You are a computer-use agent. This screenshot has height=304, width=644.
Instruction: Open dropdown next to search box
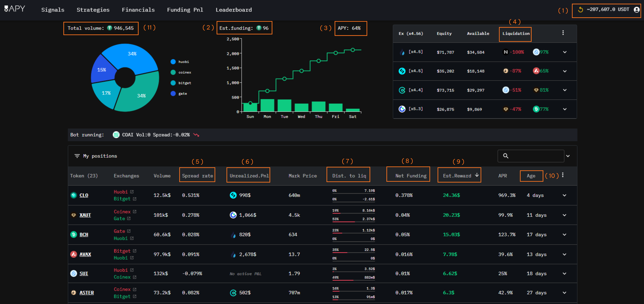click(x=568, y=156)
